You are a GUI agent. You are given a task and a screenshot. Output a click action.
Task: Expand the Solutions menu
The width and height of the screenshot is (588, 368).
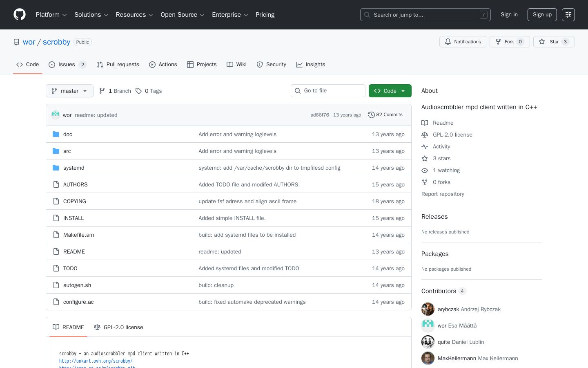(91, 15)
